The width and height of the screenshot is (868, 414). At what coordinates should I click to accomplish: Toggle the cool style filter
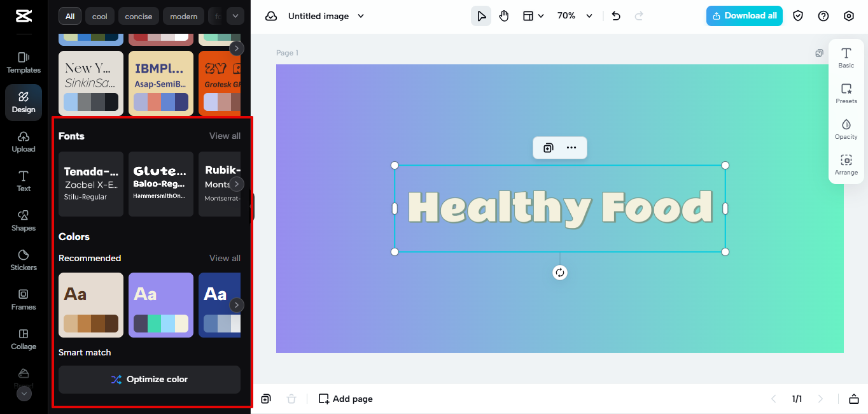(99, 16)
